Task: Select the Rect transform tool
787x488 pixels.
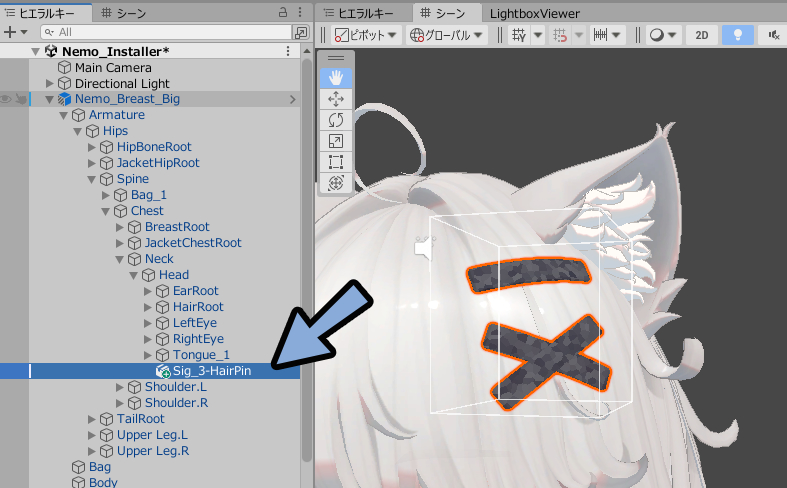Action: pos(336,163)
